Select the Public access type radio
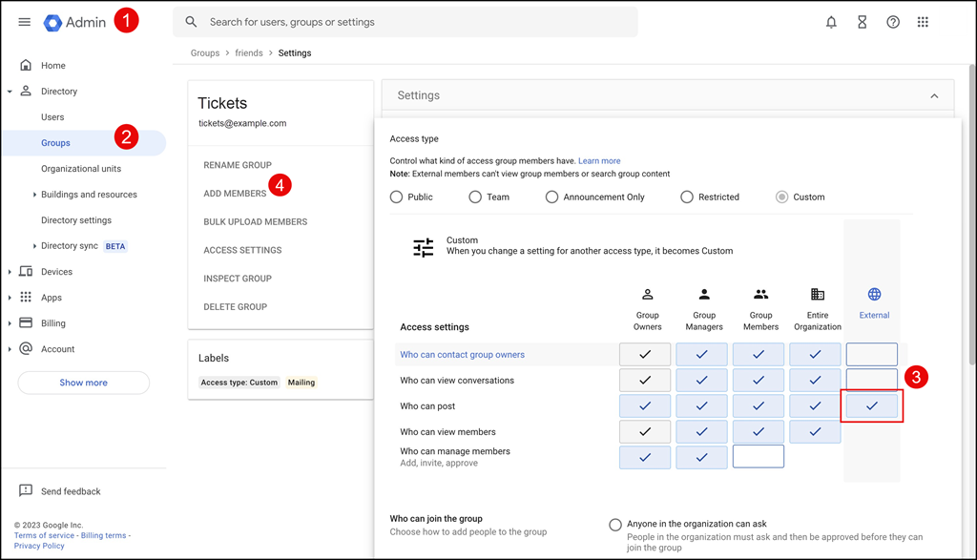 (397, 197)
